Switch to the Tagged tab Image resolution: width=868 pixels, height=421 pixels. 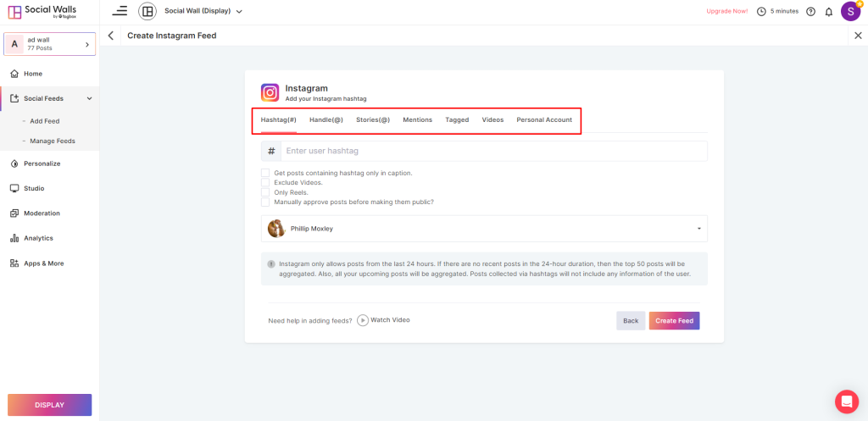(x=457, y=120)
